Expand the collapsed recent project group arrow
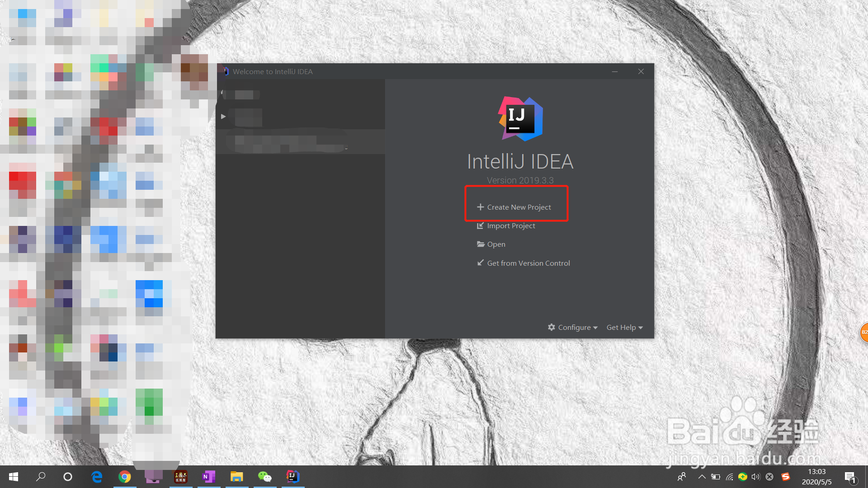 [223, 117]
